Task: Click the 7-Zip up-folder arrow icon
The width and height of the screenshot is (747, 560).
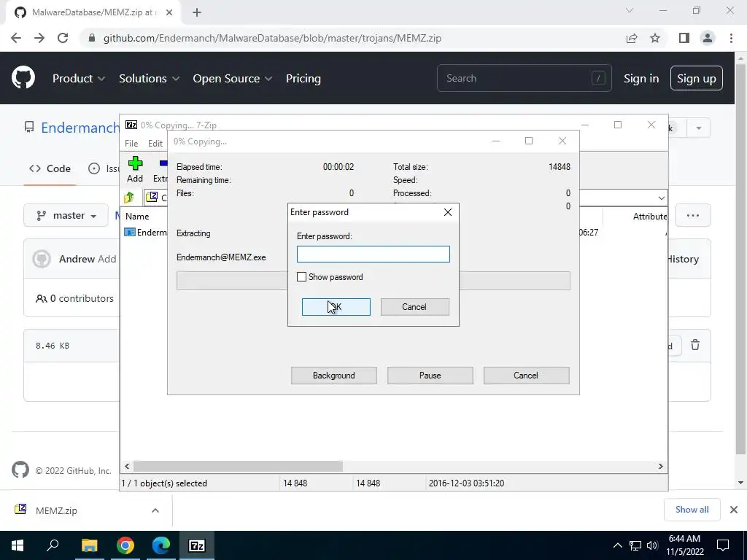Action: pyautogui.click(x=129, y=197)
